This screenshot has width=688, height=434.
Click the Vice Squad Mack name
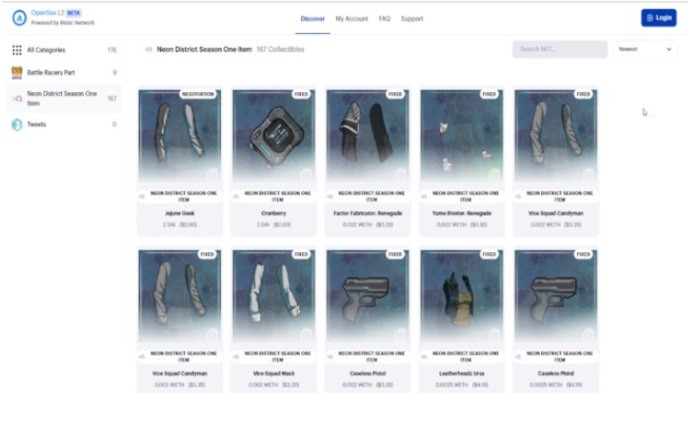[x=273, y=373]
